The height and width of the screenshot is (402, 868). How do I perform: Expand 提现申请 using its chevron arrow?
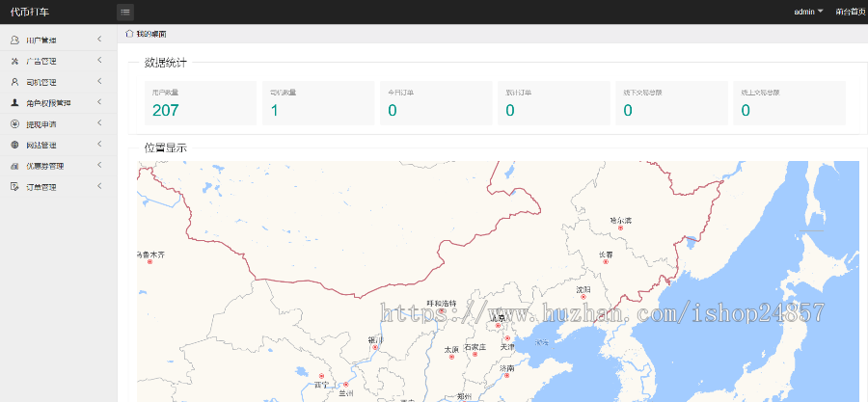(99, 123)
